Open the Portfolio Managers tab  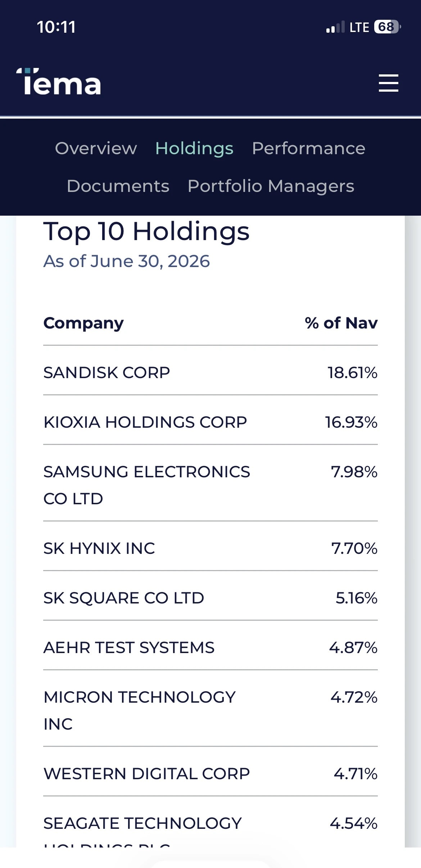tap(271, 186)
